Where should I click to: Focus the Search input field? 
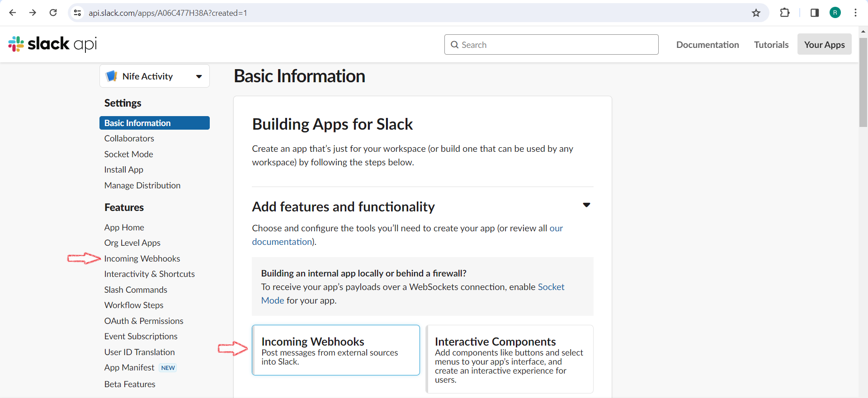[x=551, y=45]
